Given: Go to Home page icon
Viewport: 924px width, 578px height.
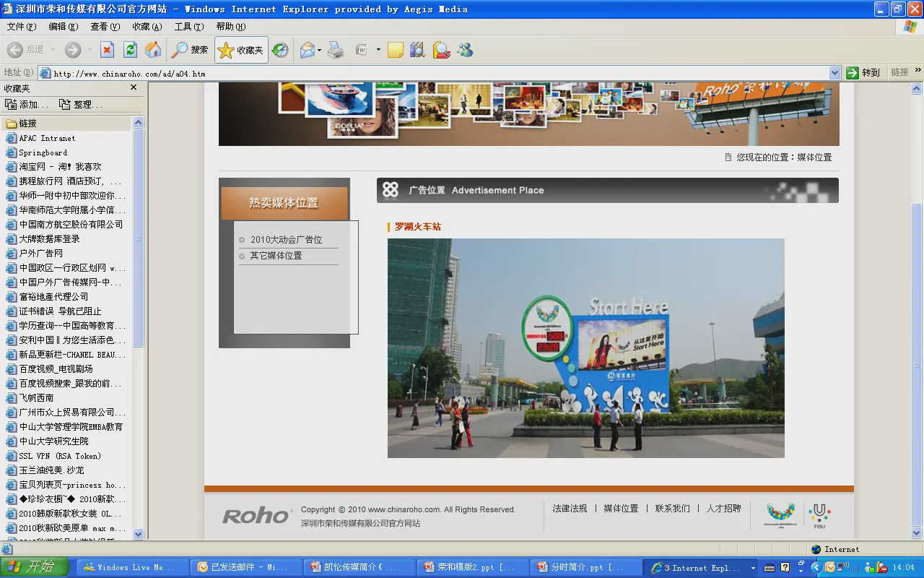Looking at the screenshot, I should tap(153, 50).
